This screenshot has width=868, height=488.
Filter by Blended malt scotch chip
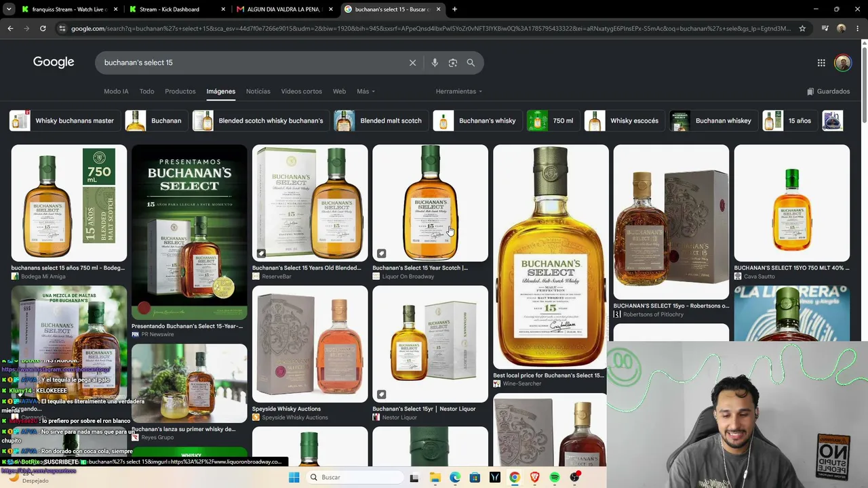[380, 121]
